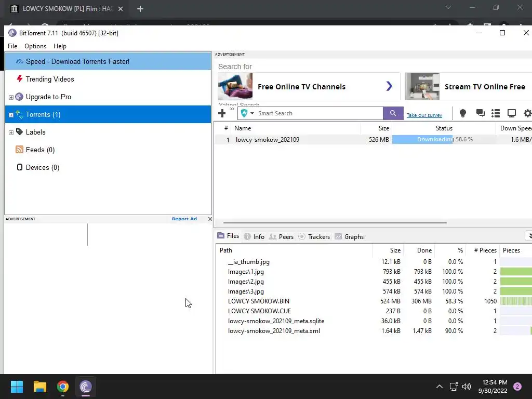Open Stream TV Online Free ad
This screenshot has width=532, height=399.
tap(469, 87)
